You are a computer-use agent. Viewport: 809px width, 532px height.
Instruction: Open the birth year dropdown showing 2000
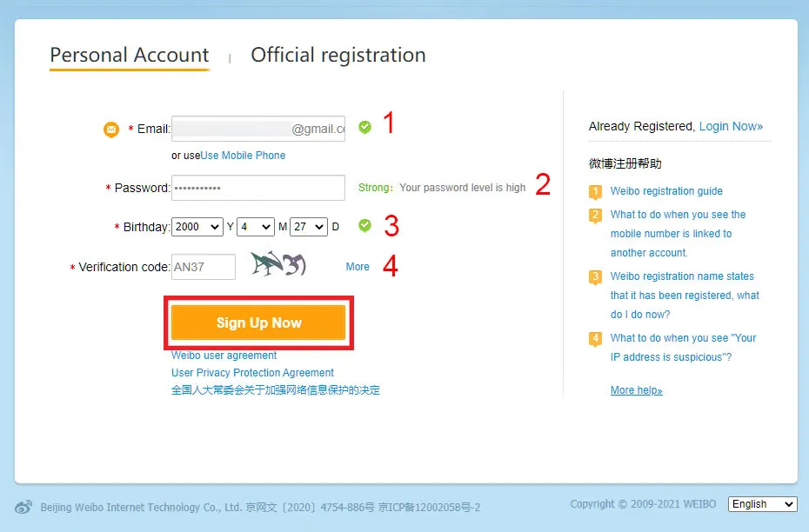tap(197, 226)
